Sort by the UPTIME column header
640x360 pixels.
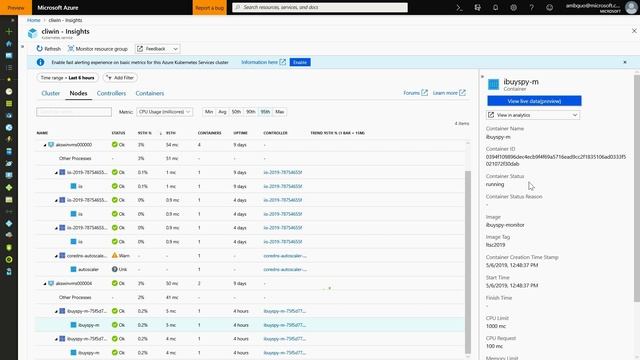tap(240, 133)
